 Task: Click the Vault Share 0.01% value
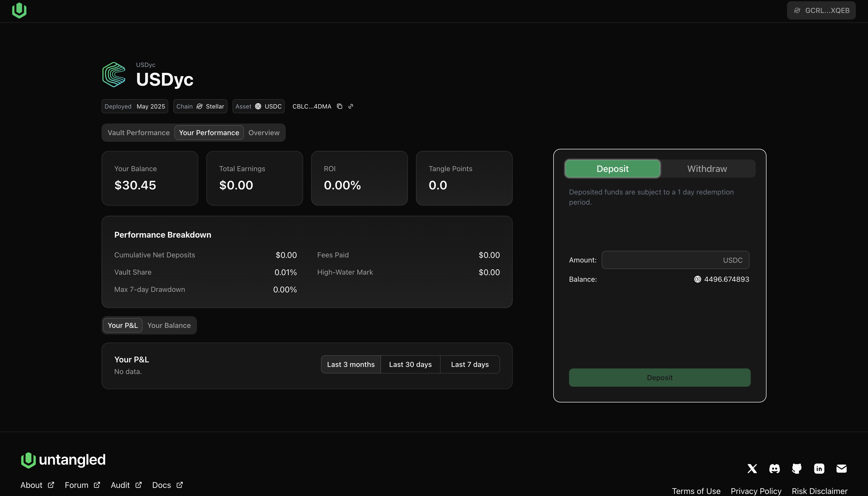tap(286, 273)
